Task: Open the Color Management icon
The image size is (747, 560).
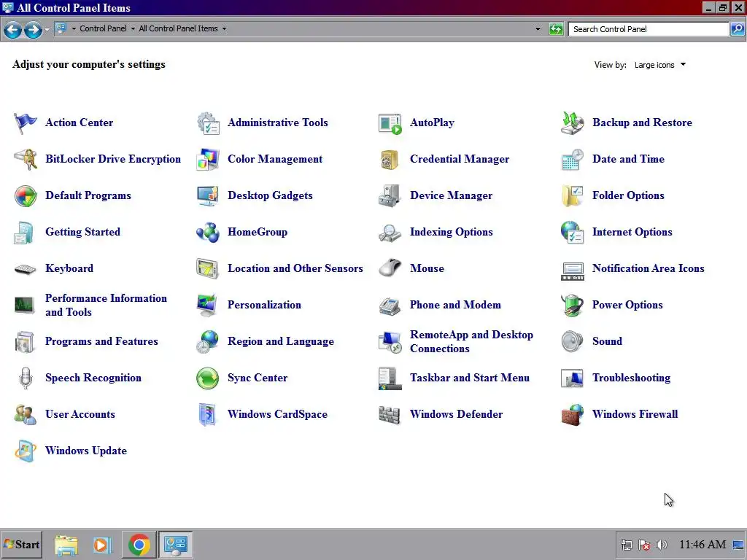Action: coord(208,159)
